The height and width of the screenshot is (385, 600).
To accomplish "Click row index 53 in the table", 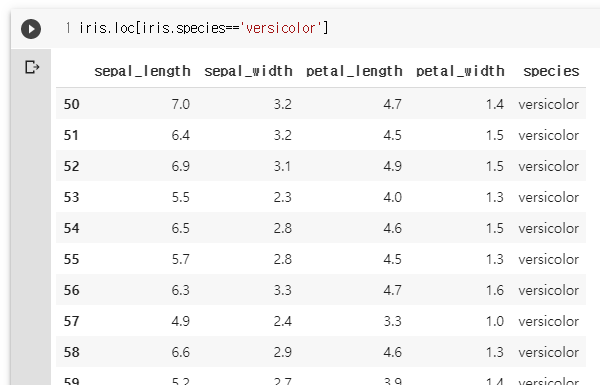I will (72, 197).
